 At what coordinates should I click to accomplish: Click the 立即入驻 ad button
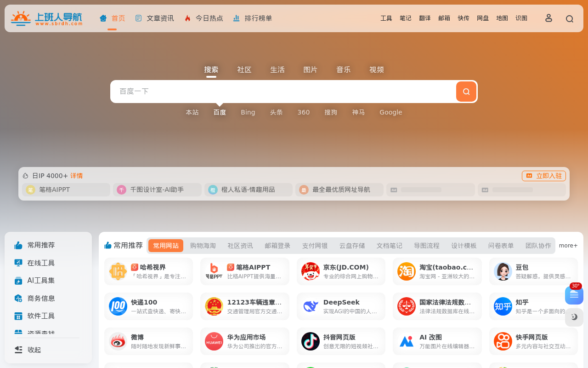pos(544,176)
